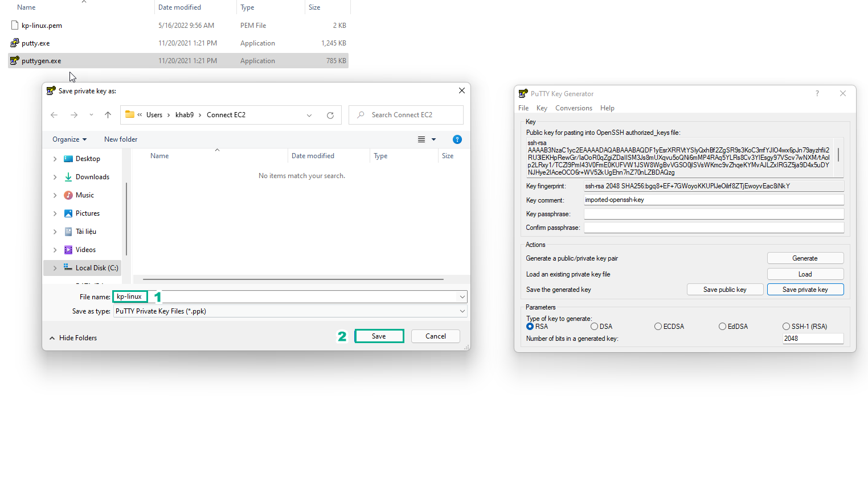Click the Key comment field
Screen dimensions: 868x499
[714, 200]
